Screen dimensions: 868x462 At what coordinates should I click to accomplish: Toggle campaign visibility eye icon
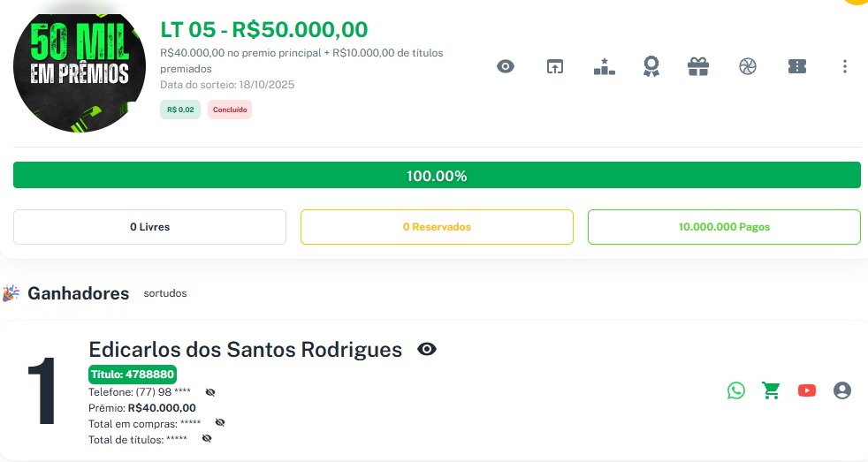tap(506, 66)
